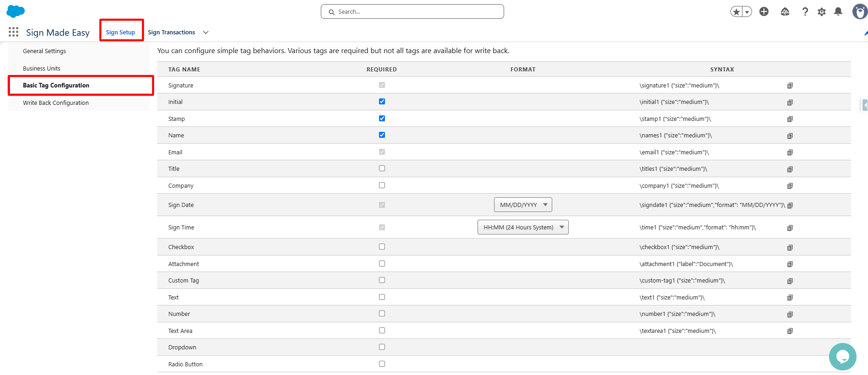This screenshot has height=375, width=868.
Task: Open the Trailhead guidance icon
Action: coord(785,11)
